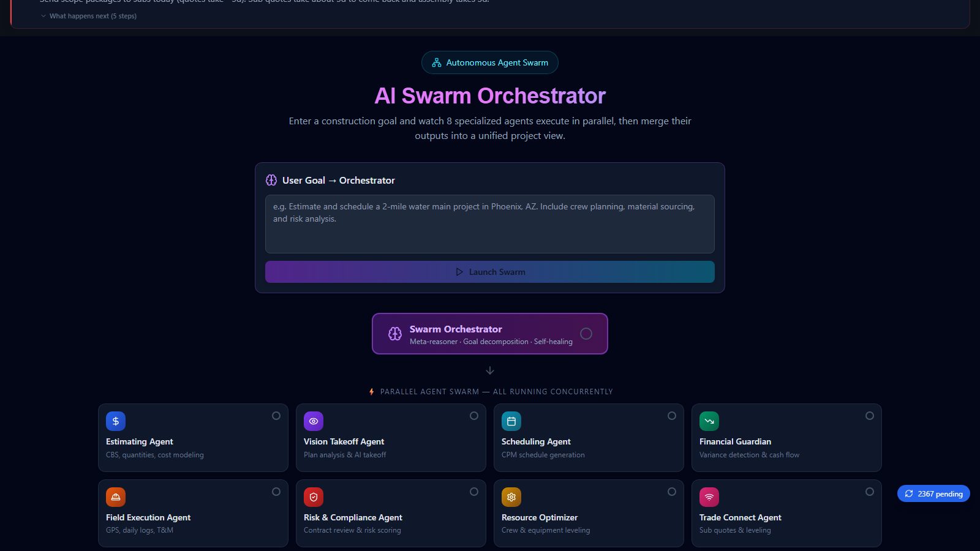Click the network icon in Autonomous Agent Swarm badge
Screen dimensions: 980x551
pyautogui.click(x=437, y=62)
